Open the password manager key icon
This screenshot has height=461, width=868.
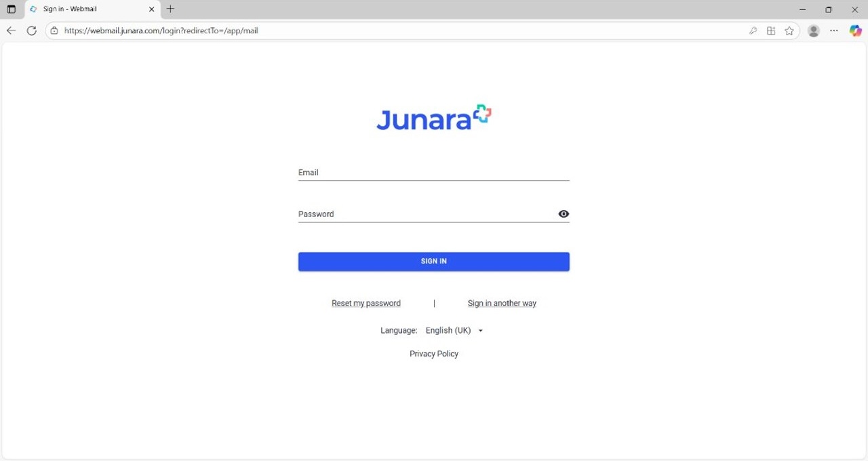(x=753, y=31)
